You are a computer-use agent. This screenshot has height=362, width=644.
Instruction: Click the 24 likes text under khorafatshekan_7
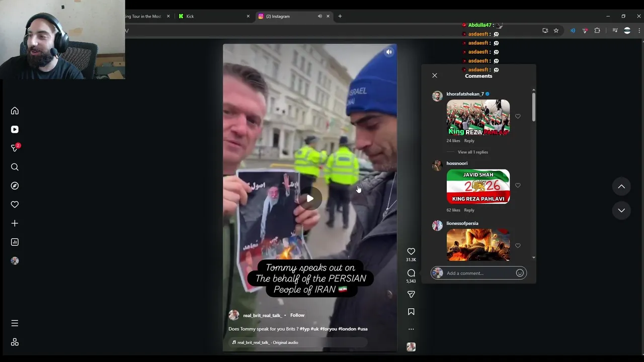[453, 141]
